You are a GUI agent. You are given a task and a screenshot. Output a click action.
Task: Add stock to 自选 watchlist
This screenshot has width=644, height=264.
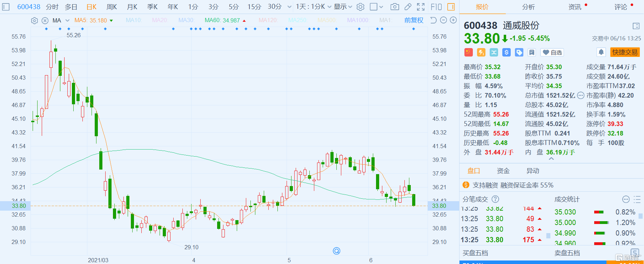coord(552,52)
